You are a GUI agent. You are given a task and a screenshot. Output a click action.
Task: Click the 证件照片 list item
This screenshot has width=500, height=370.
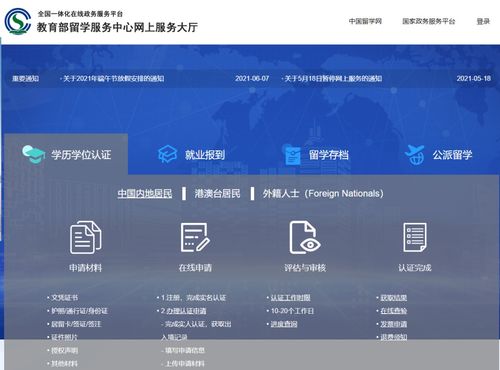64,337
